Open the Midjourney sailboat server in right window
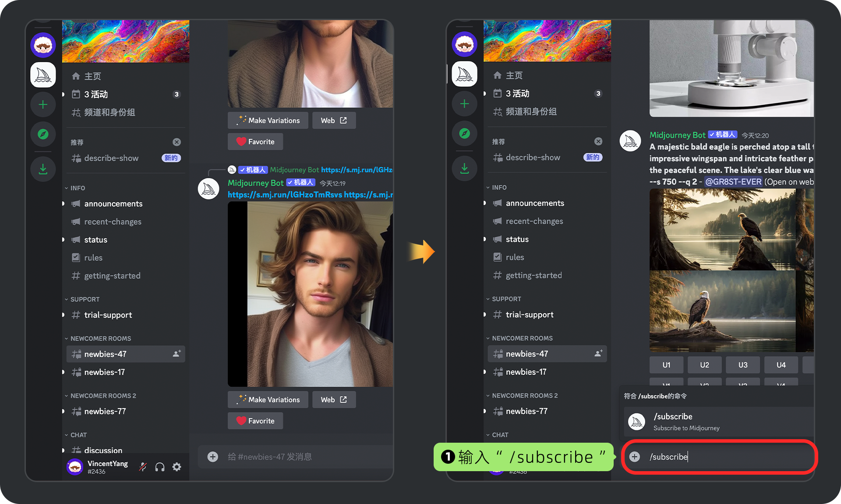The height and width of the screenshot is (504, 841). (464, 74)
